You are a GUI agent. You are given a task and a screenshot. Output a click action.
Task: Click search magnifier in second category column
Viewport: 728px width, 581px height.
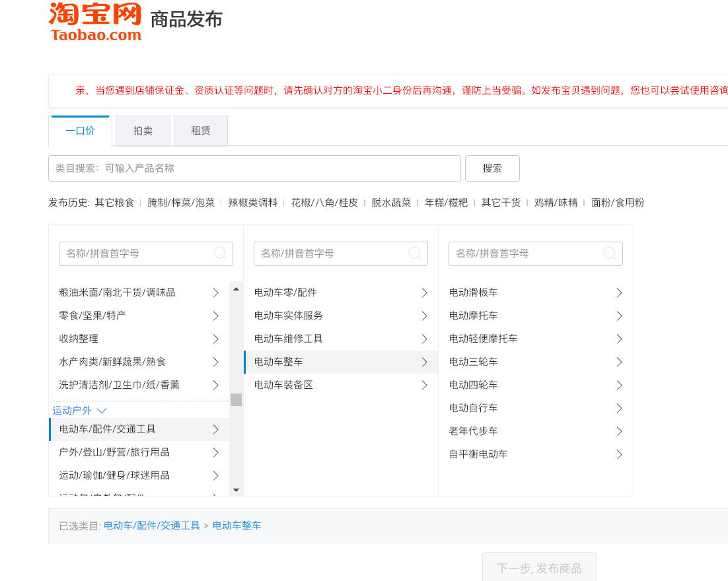click(415, 254)
